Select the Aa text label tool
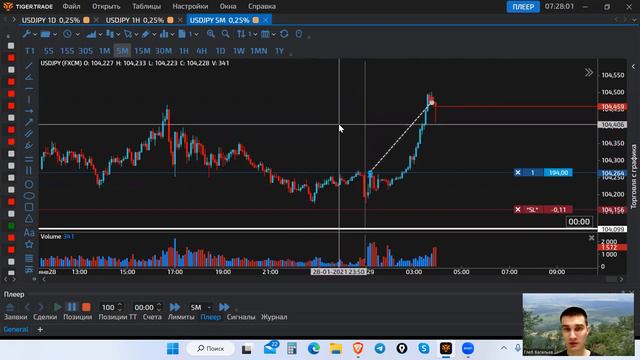The image size is (640, 360). pos(29,233)
